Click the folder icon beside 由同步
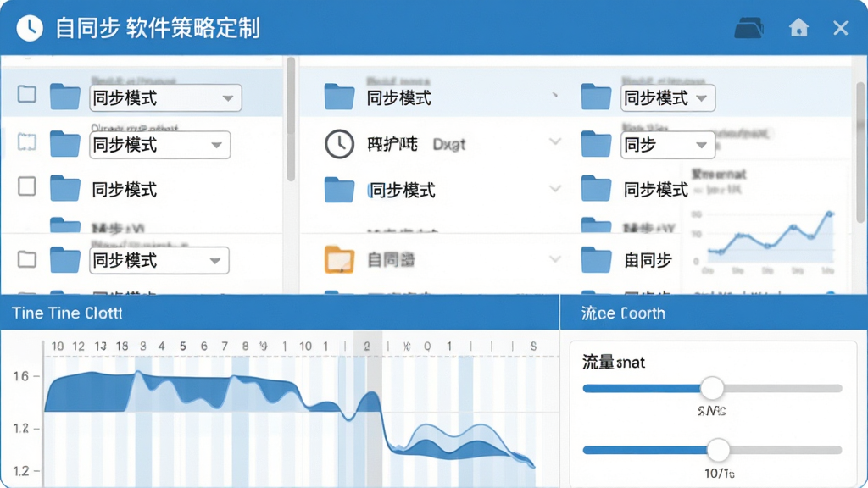868x488 pixels. [x=596, y=259]
